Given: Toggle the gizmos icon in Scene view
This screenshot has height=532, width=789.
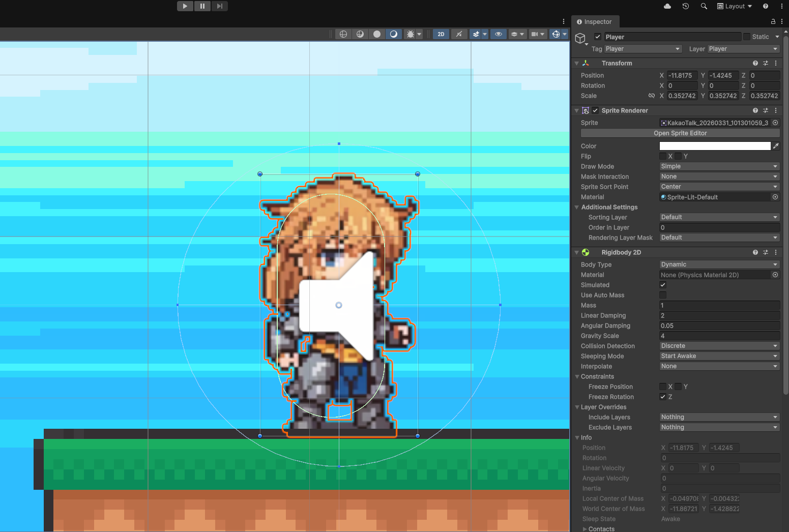Looking at the screenshot, I should (476, 34).
